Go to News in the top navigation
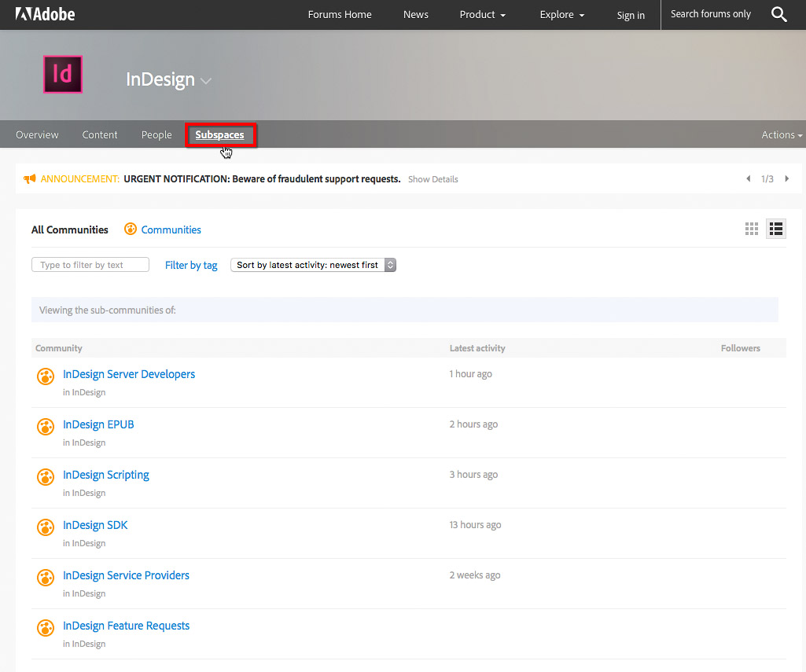Image resolution: width=806 pixels, height=672 pixels. (x=416, y=15)
